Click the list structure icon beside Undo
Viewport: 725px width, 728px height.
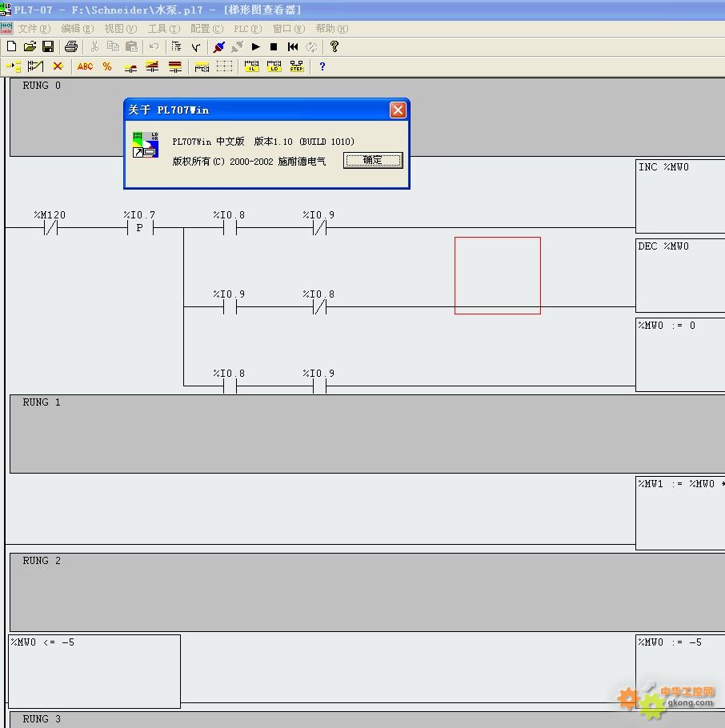click(176, 46)
